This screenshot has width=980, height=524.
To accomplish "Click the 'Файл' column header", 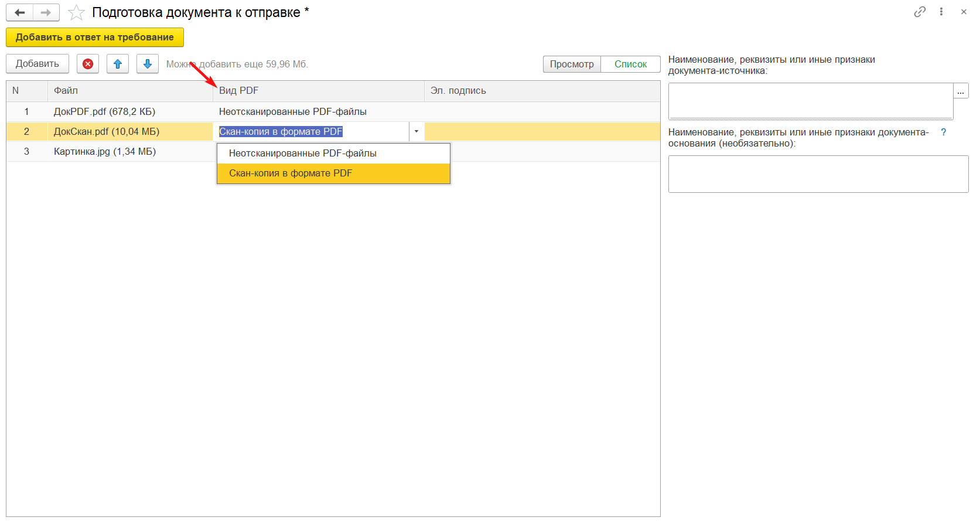I will click(130, 91).
